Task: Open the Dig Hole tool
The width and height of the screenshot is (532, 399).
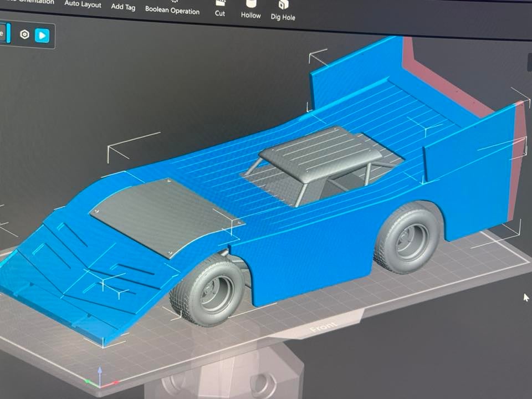Action: [283, 11]
